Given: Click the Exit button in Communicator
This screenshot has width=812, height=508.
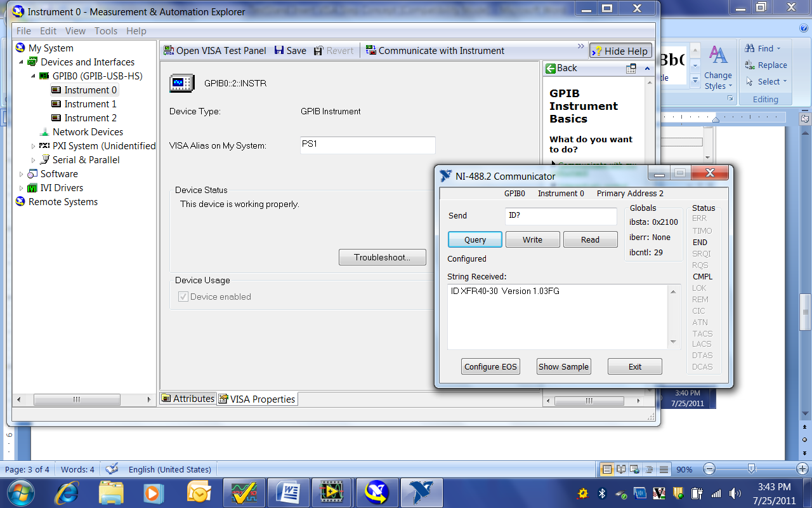Looking at the screenshot, I should tap(635, 366).
